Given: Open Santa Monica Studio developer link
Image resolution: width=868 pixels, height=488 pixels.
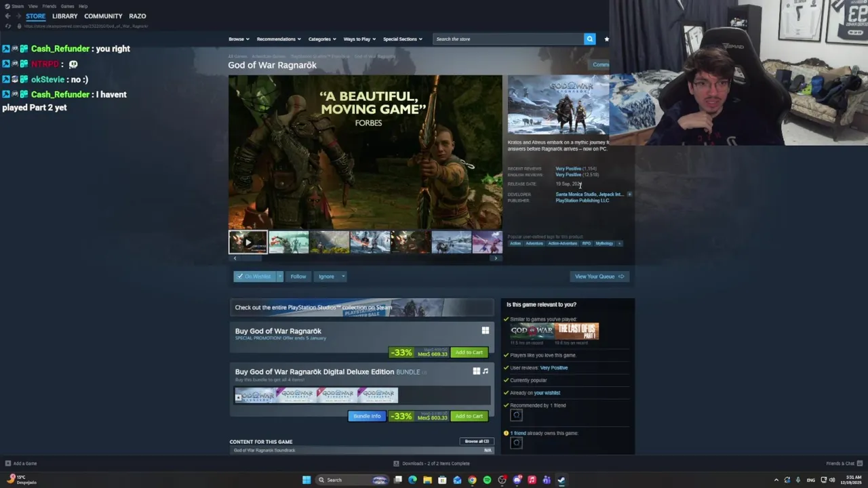Looking at the screenshot, I should click(x=576, y=195).
